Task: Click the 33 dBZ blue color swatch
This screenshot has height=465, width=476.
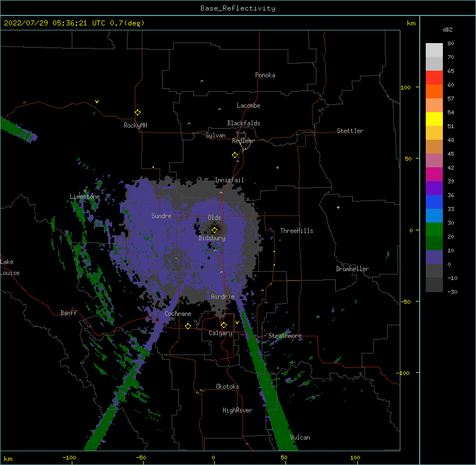Action: pyautogui.click(x=434, y=215)
